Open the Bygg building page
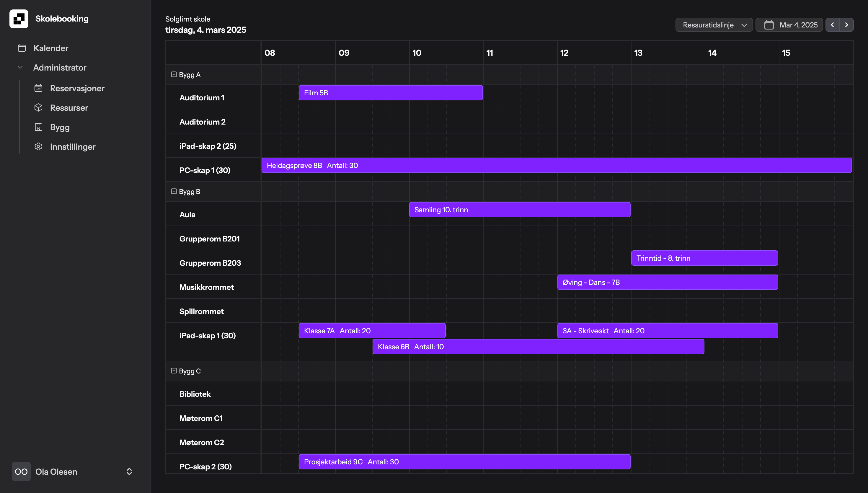868x493 pixels. [x=60, y=127]
